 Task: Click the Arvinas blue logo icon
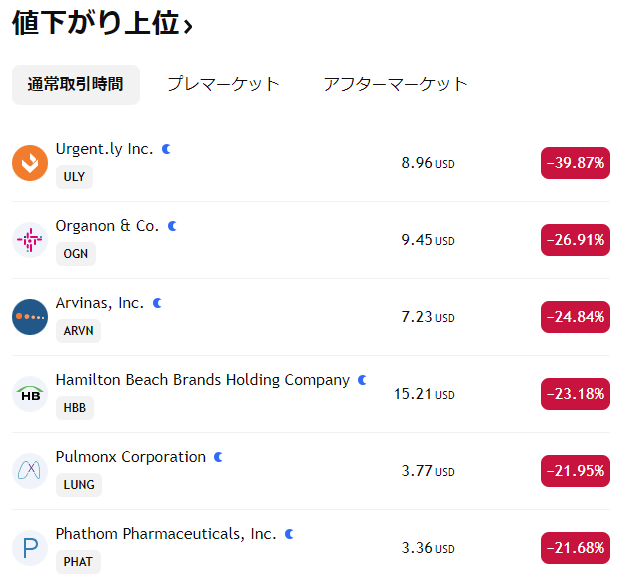(30, 317)
